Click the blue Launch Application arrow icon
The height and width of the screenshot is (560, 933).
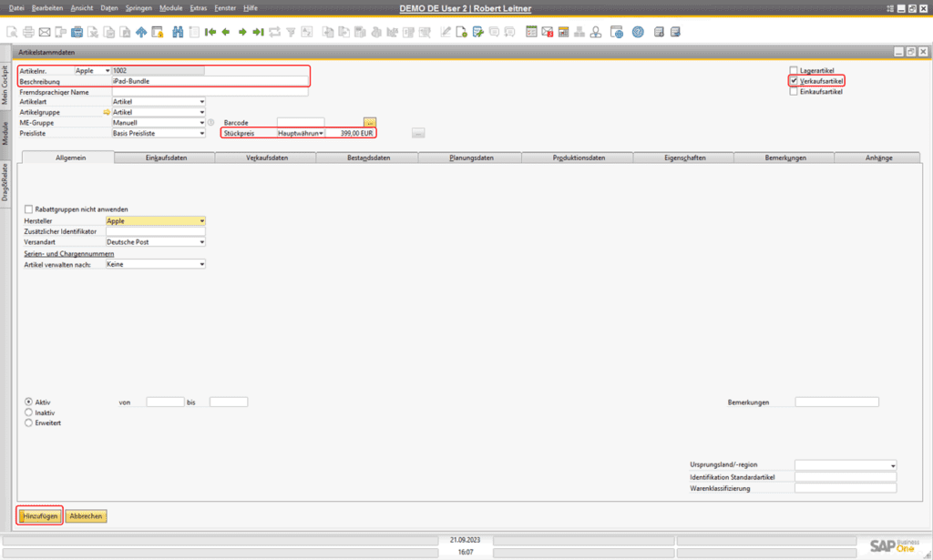[x=141, y=32]
